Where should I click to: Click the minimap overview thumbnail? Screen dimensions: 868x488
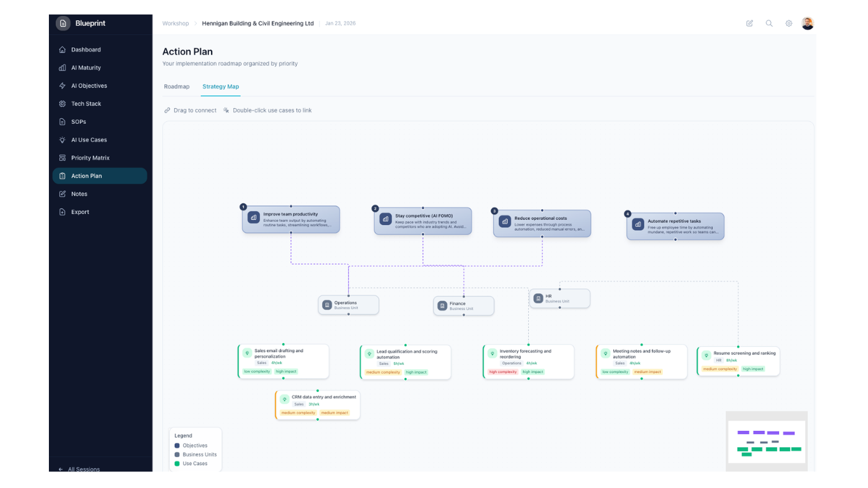point(766,441)
